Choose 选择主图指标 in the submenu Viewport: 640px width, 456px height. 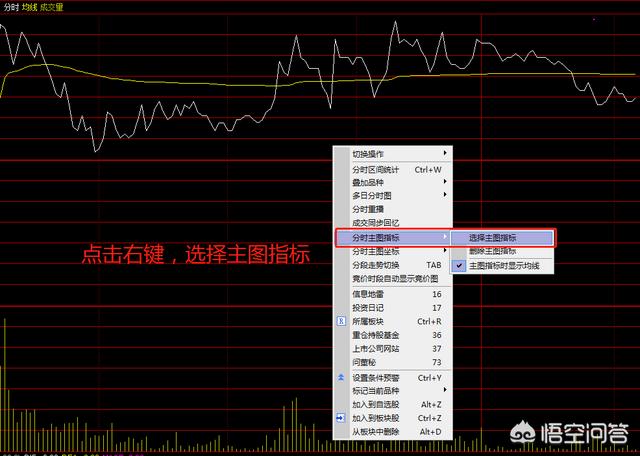pyautogui.click(x=502, y=238)
